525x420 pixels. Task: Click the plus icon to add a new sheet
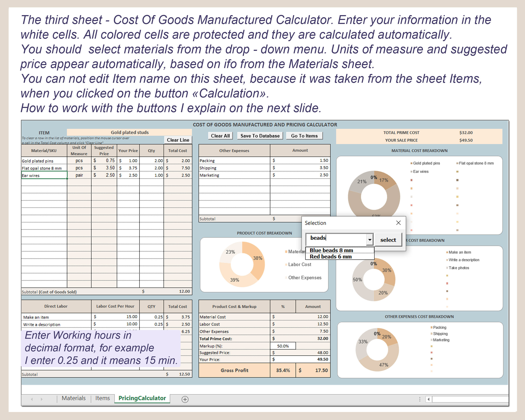pos(185,399)
